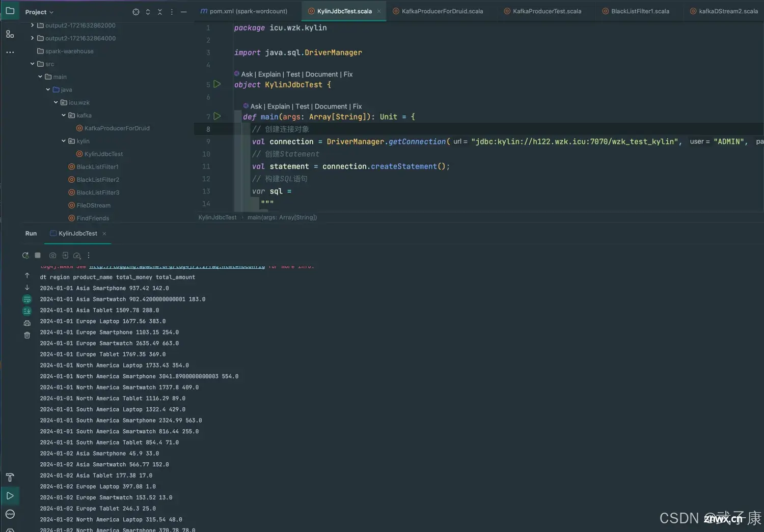The width and height of the screenshot is (764, 532).
Task: Collapse the src folder
Action: coord(32,64)
